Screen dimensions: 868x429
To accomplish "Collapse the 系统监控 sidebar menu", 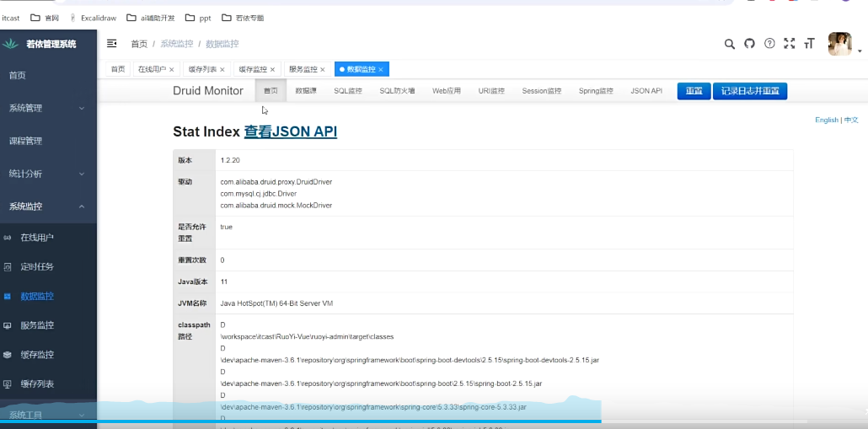I will pos(48,206).
